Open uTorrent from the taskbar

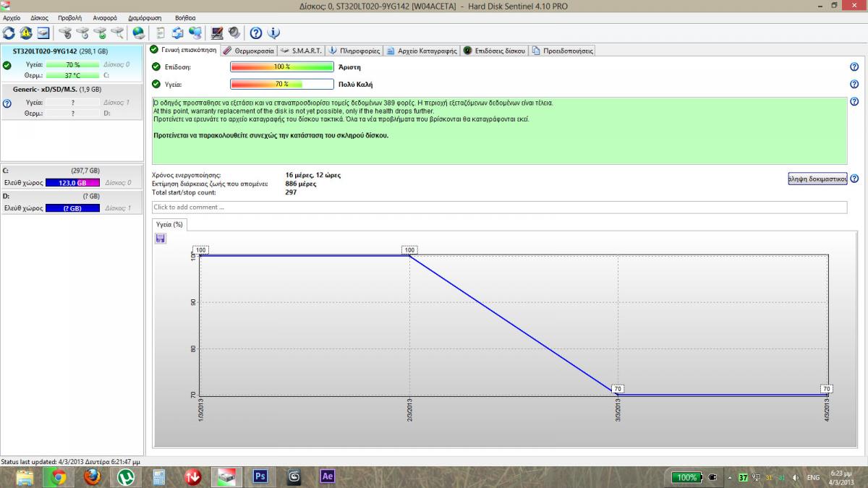point(125,477)
